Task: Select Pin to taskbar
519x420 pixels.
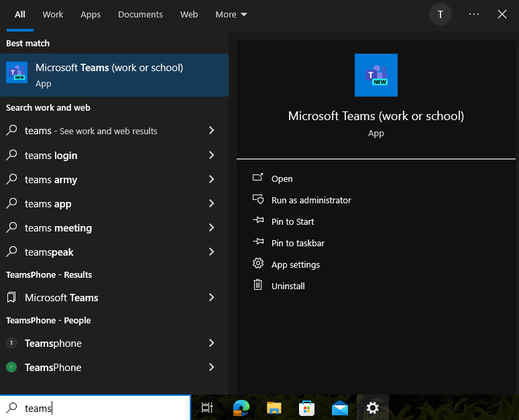Action: [298, 243]
